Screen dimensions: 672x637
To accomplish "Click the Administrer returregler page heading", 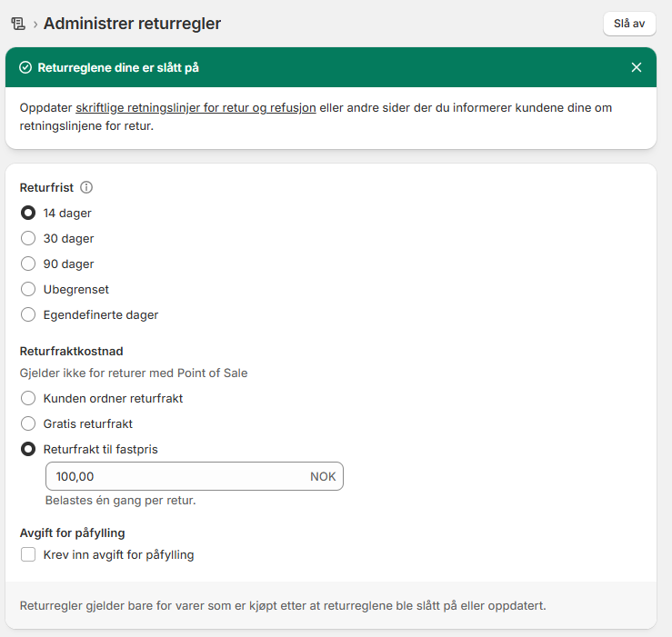I will (x=132, y=24).
